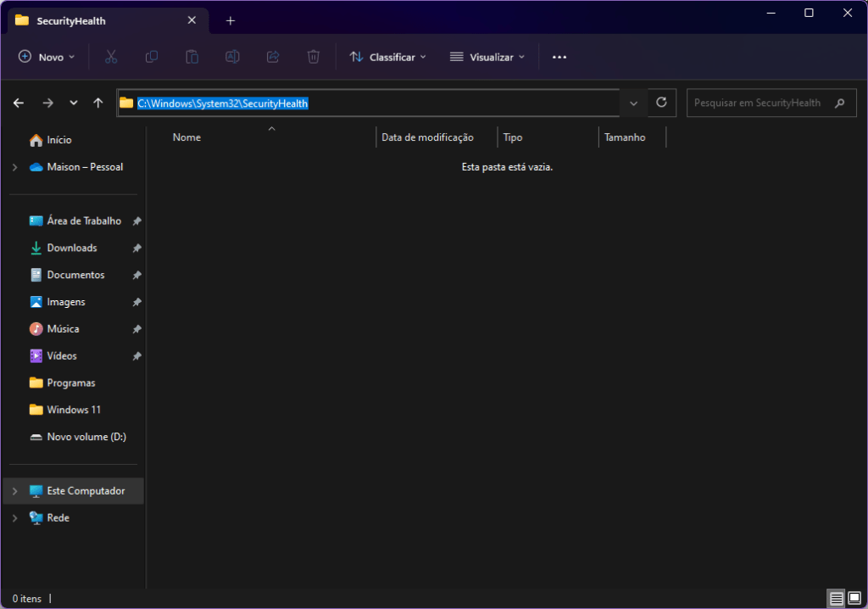Refresh the SecurityHealth folder
This screenshot has height=609, width=868.
click(661, 103)
